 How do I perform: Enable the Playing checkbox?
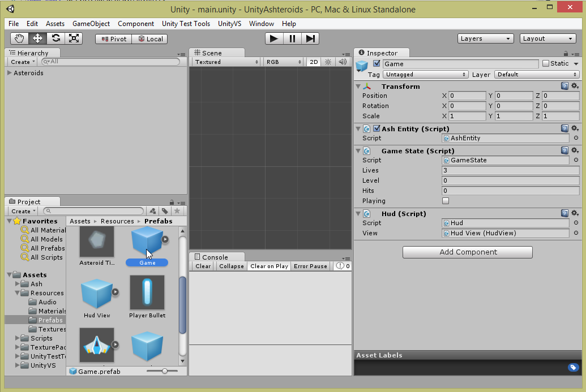[x=446, y=201]
